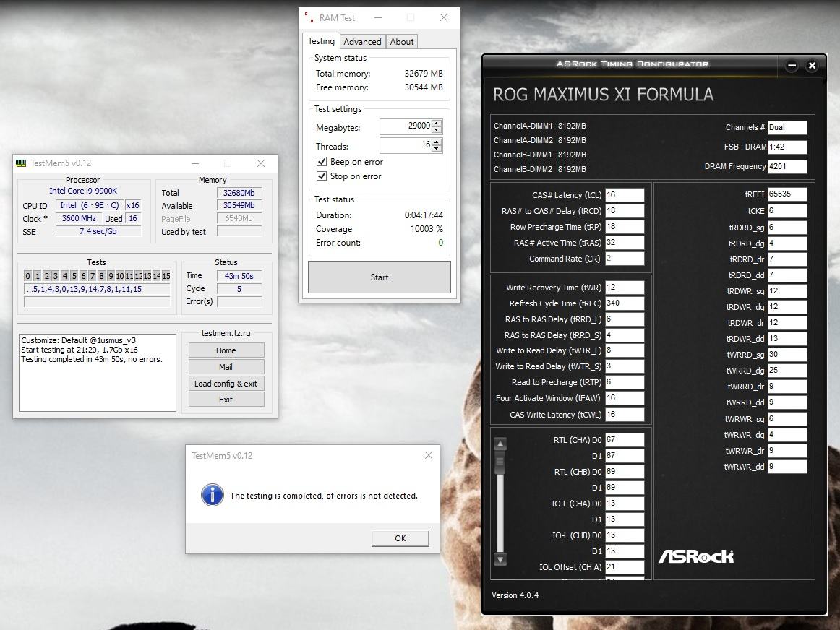Click the Start button in RAM Test

[x=380, y=277]
